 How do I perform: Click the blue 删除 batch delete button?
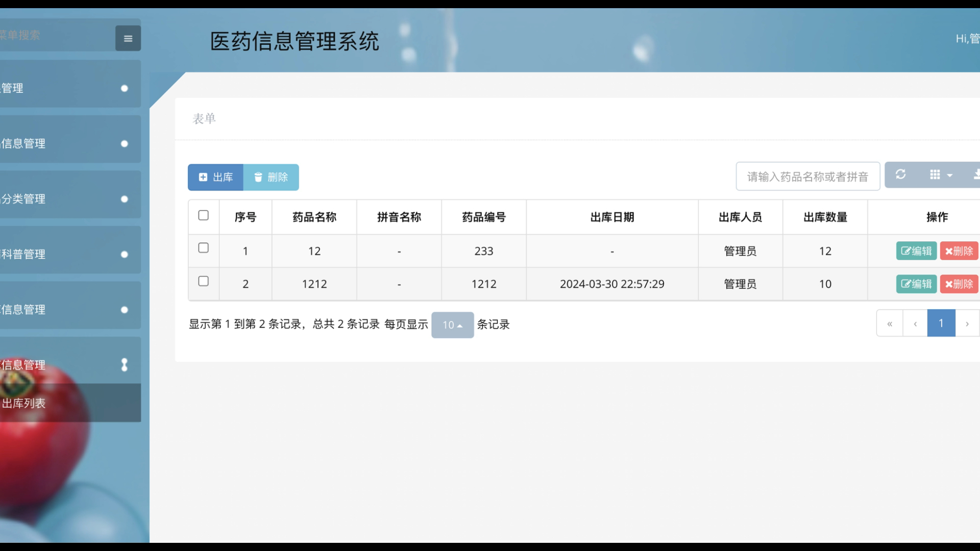[271, 177]
